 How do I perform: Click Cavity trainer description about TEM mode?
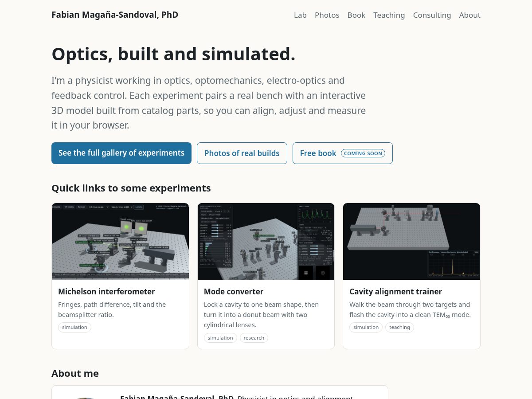tap(410, 309)
